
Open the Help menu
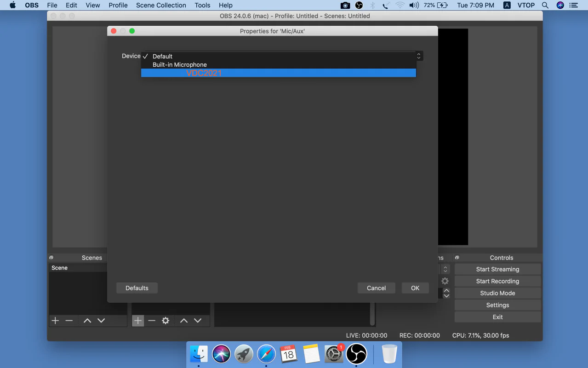point(225,5)
